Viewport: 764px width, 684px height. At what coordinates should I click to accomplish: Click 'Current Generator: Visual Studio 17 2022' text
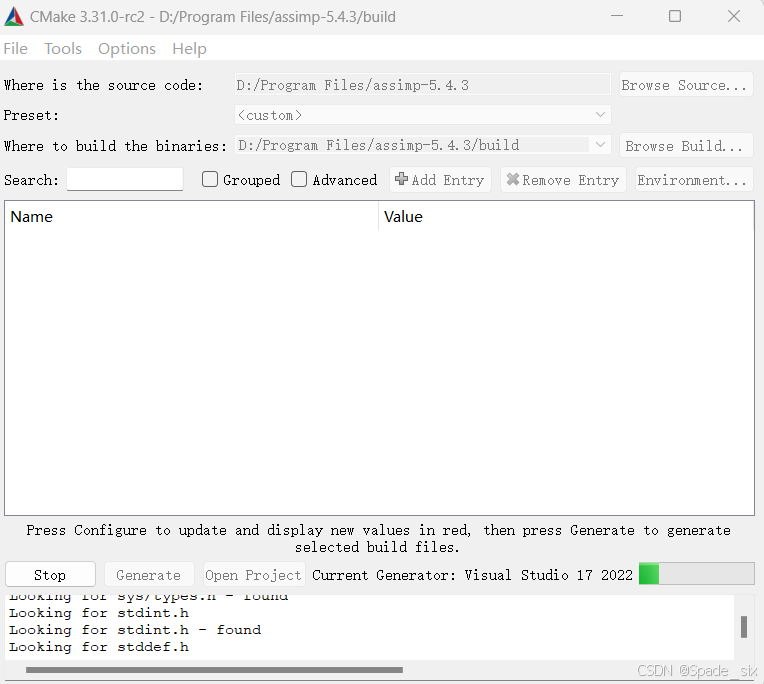pyautogui.click(x=472, y=575)
